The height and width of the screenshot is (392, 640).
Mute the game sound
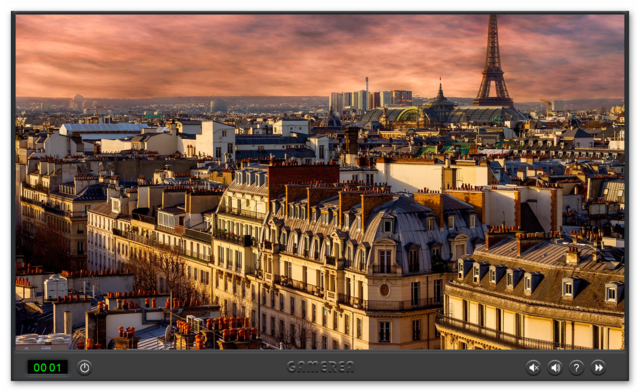point(533,368)
